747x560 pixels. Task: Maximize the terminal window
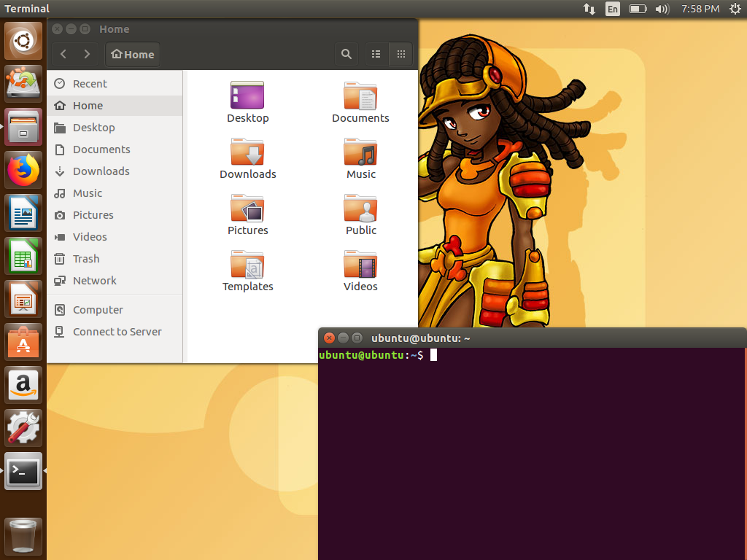click(x=357, y=338)
